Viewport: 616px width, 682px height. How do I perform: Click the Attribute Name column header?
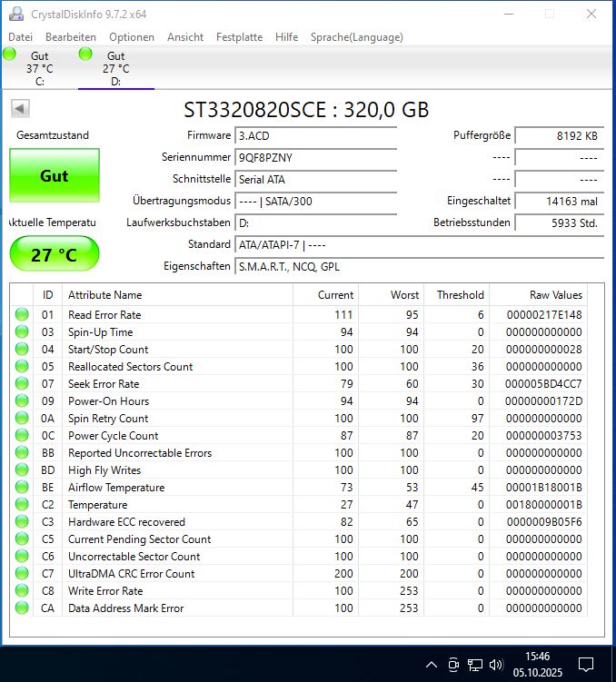click(x=177, y=295)
